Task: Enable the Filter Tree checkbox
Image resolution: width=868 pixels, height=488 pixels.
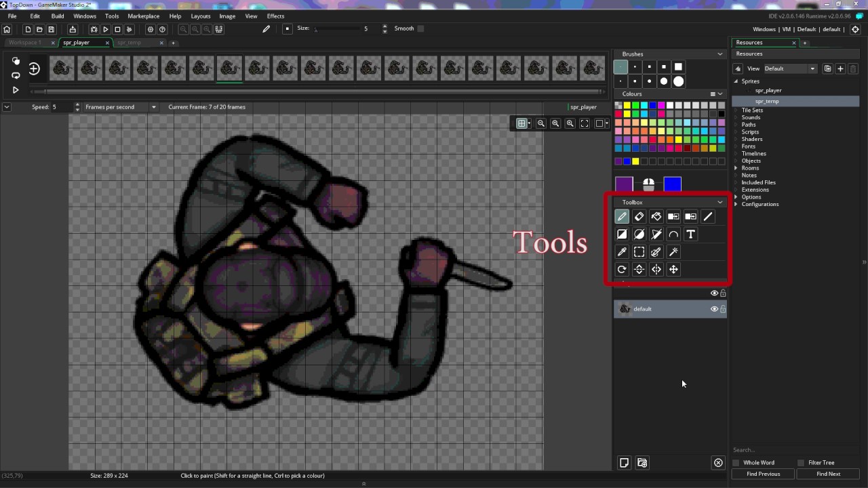Action: coord(801,463)
